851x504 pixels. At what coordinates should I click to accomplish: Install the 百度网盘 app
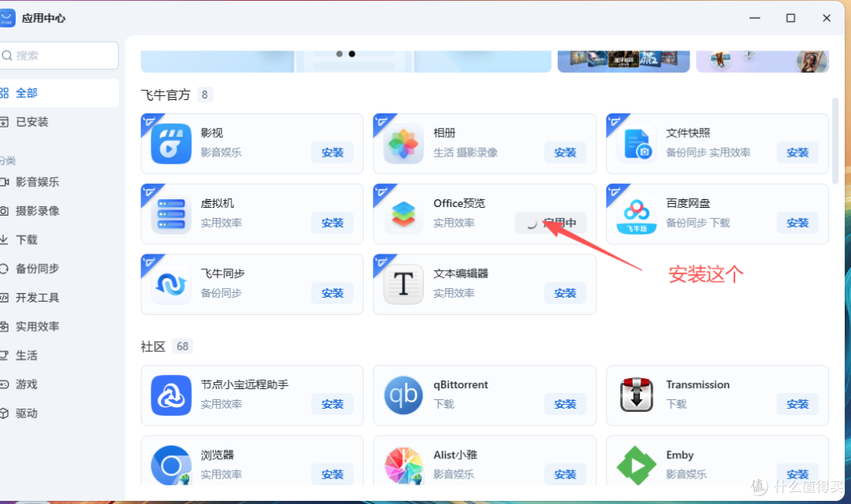point(797,223)
